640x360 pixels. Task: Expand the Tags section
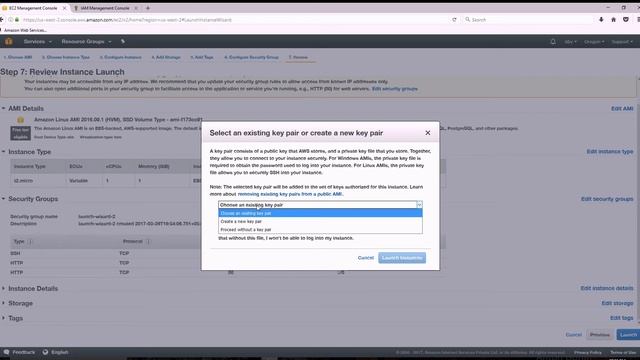pos(3,318)
